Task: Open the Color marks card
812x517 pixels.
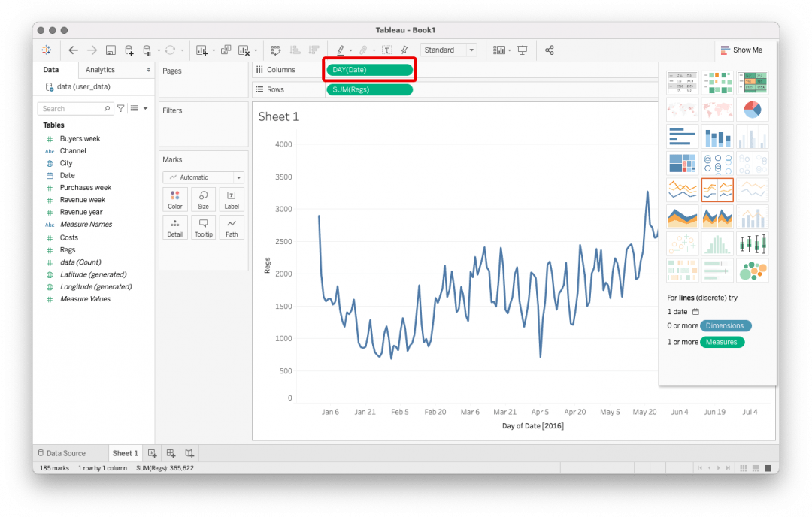Action: pos(174,198)
